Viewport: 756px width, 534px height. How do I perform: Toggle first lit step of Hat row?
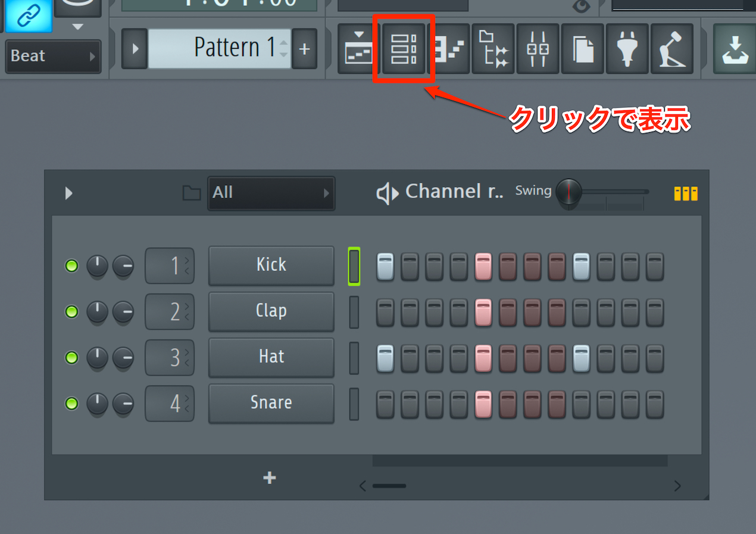coord(385,358)
